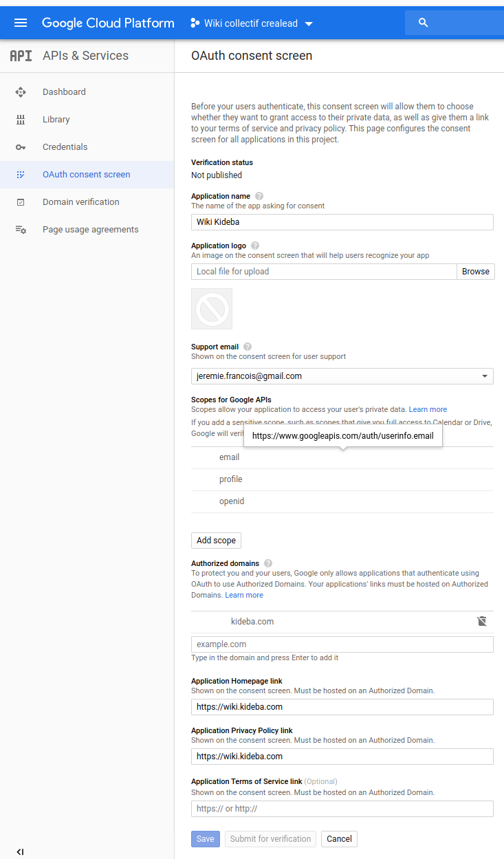Click the profile scope row
Viewport: 504px width, 859px height.
click(x=342, y=479)
